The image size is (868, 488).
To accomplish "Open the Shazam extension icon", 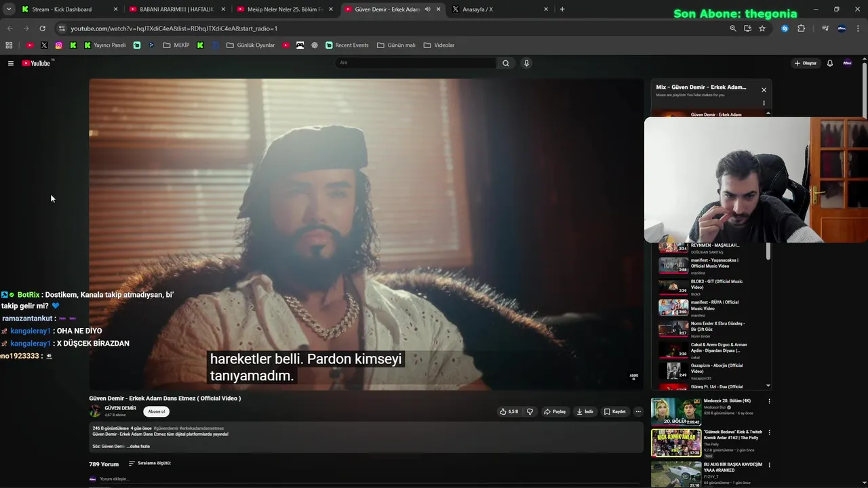I will [785, 28].
